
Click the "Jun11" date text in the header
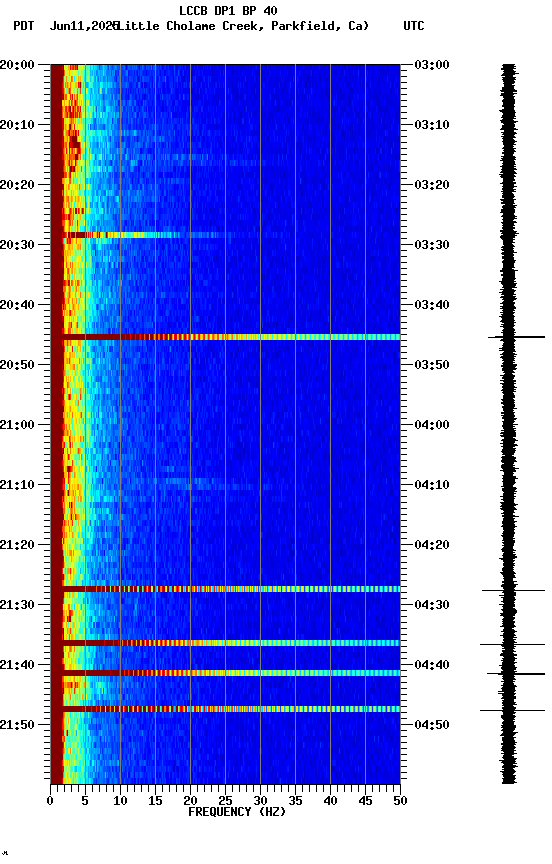(x=66, y=26)
